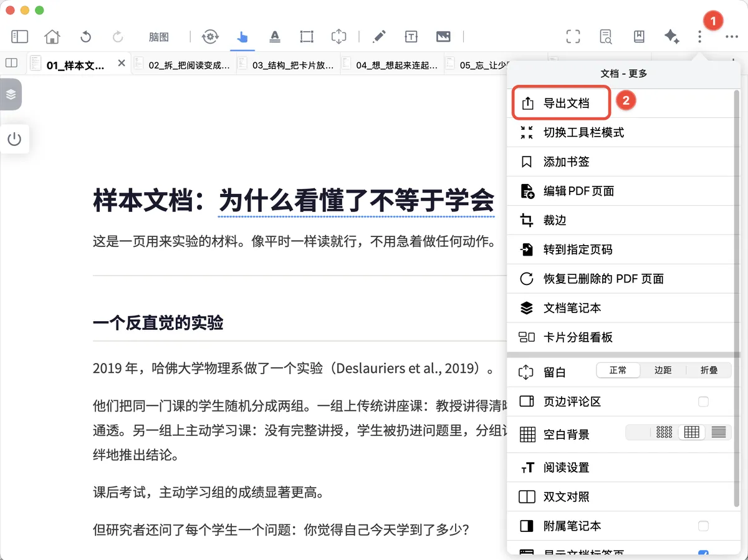The width and height of the screenshot is (748, 560).
Task: Set 留白 to 边距
Action: coord(663,370)
